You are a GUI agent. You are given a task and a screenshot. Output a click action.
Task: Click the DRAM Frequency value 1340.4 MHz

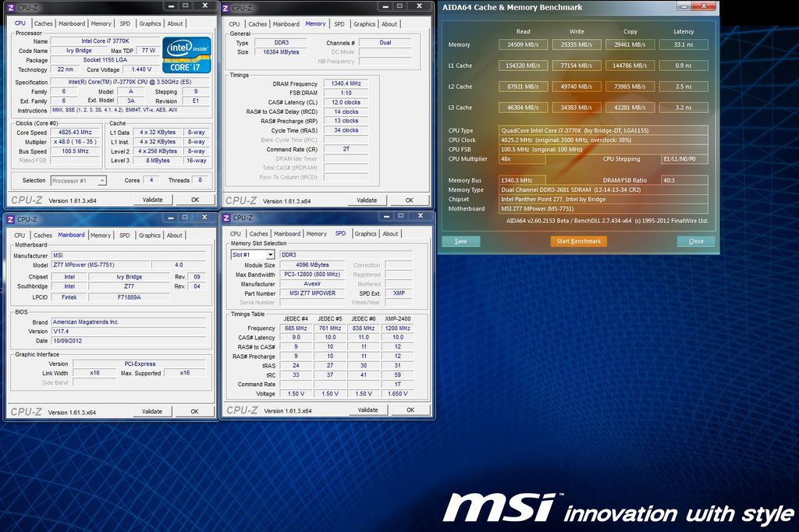[x=346, y=83]
